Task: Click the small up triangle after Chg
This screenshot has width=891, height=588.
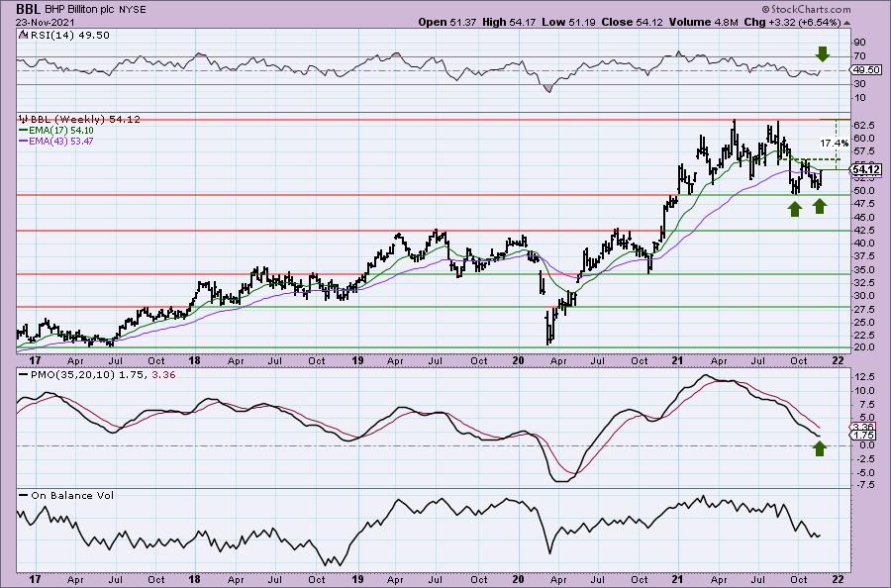Action: click(x=847, y=23)
